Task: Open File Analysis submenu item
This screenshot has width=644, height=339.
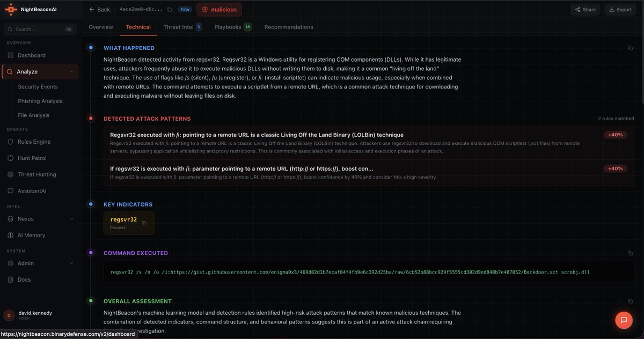Action: 34,115
